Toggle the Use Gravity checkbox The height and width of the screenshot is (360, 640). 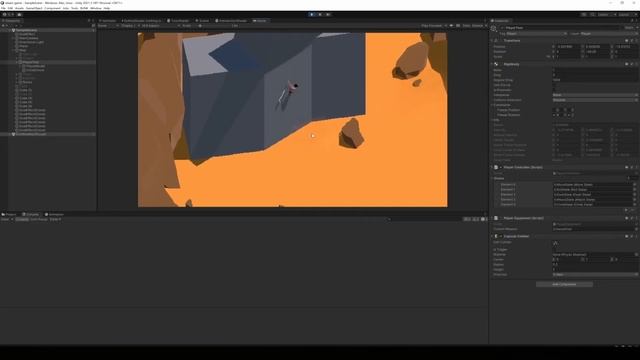tap(554, 85)
